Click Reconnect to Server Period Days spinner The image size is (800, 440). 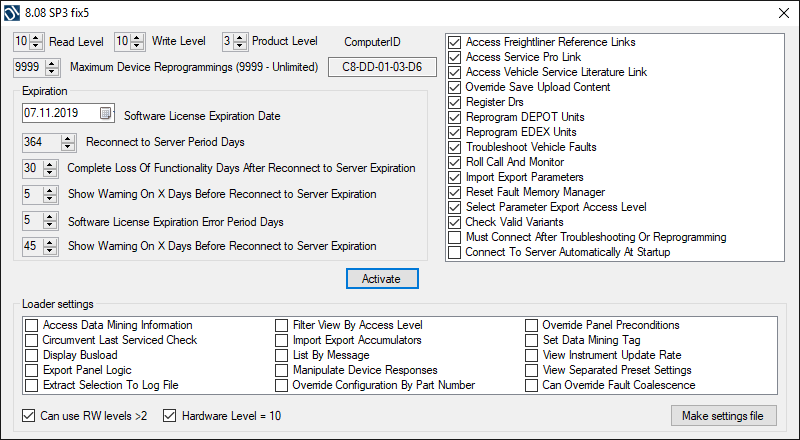[67, 142]
